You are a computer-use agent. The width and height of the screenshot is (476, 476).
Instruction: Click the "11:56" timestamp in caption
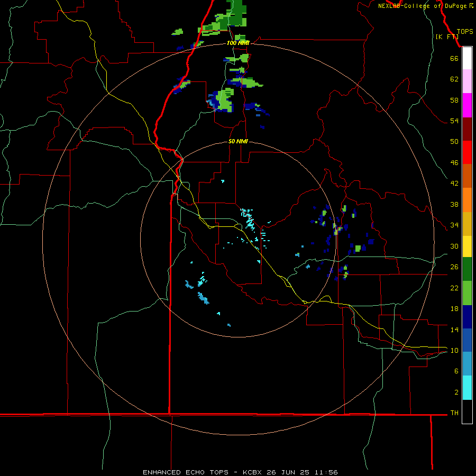coord(326,472)
